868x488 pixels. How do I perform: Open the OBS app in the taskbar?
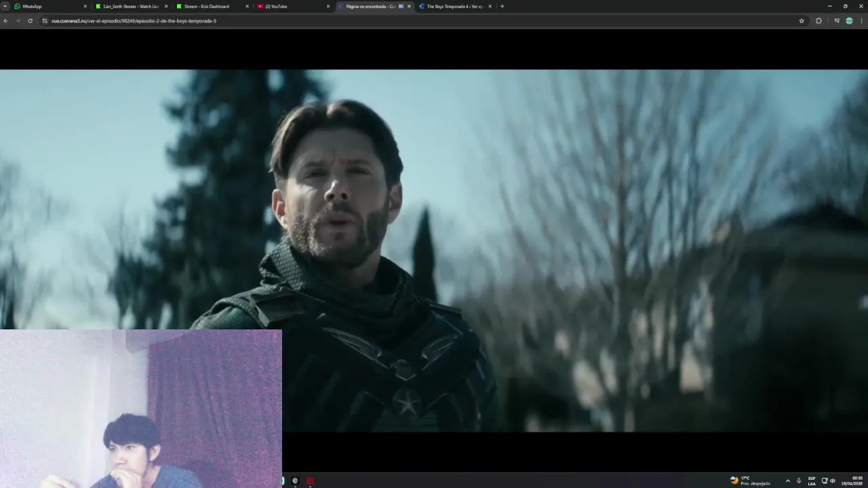click(x=295, y=481)
